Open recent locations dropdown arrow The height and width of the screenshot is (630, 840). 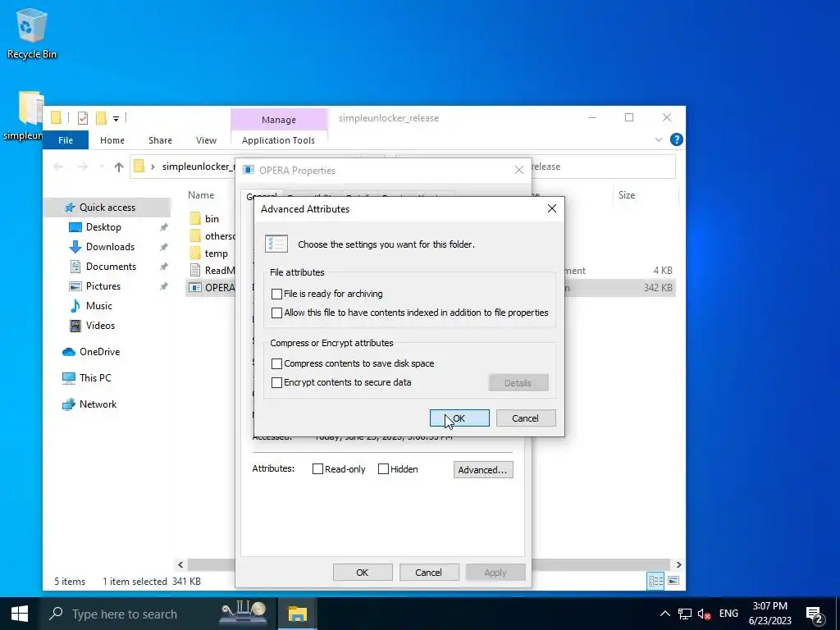point(101,167)
